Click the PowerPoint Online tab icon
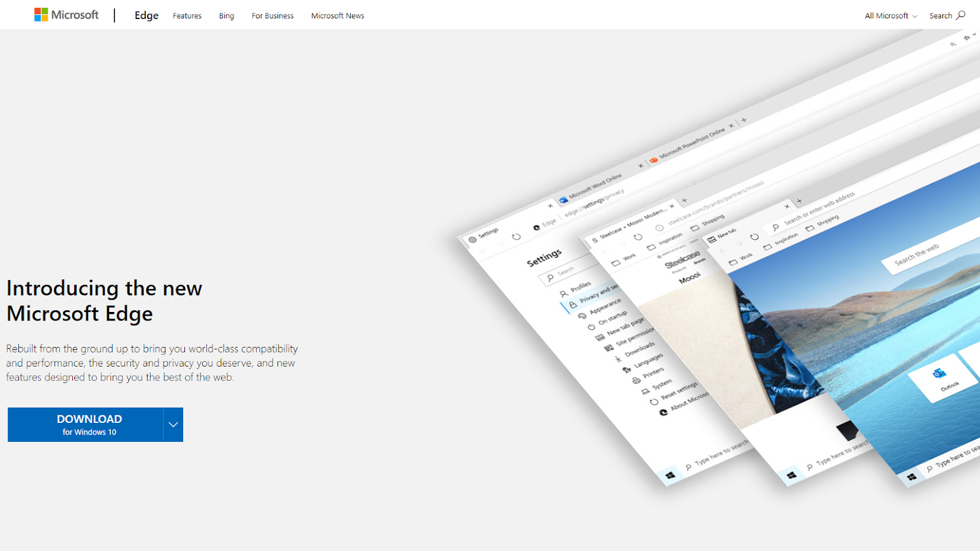980x551 pixels. (x=654, y=160)
